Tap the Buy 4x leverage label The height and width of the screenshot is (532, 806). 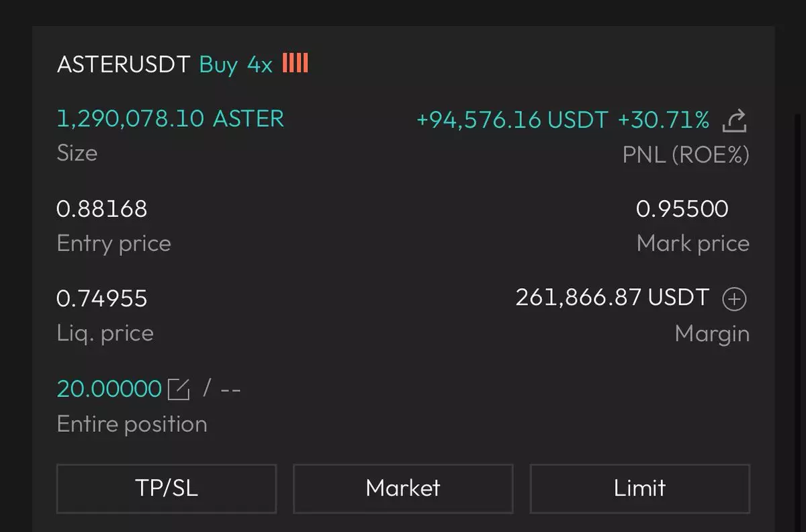pos(236,64)
